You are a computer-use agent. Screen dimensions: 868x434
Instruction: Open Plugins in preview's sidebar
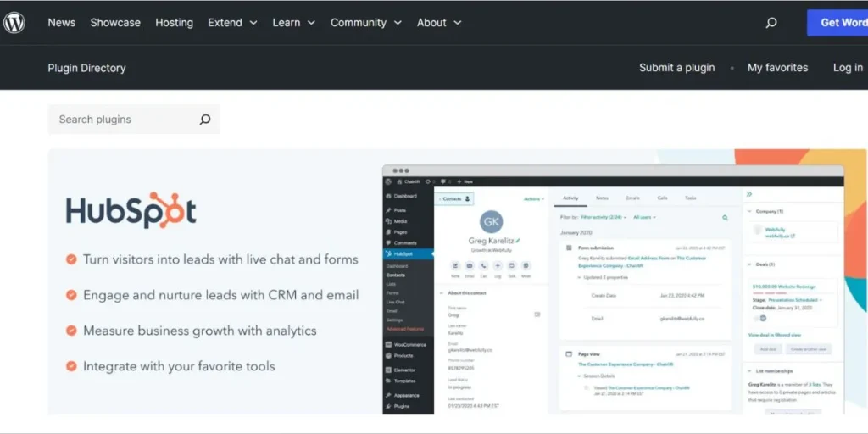(397, 406)
